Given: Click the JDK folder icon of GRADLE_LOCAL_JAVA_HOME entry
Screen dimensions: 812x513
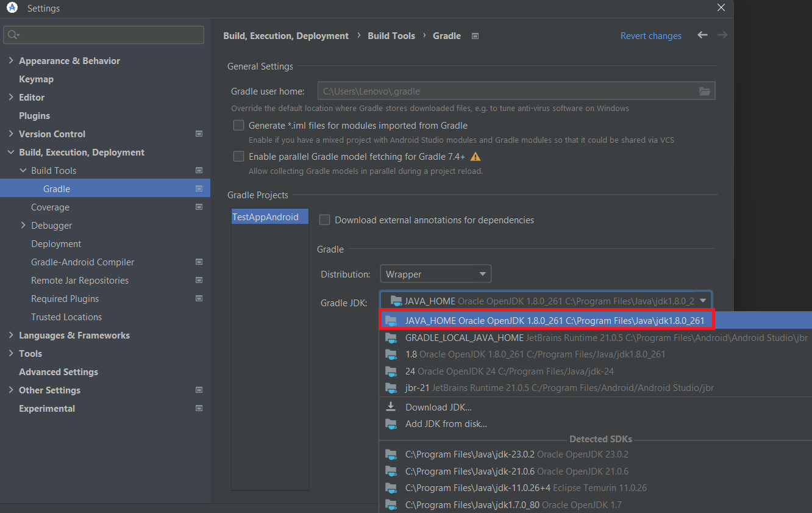Looking at the screenshot, I should (x=391, y=337).
